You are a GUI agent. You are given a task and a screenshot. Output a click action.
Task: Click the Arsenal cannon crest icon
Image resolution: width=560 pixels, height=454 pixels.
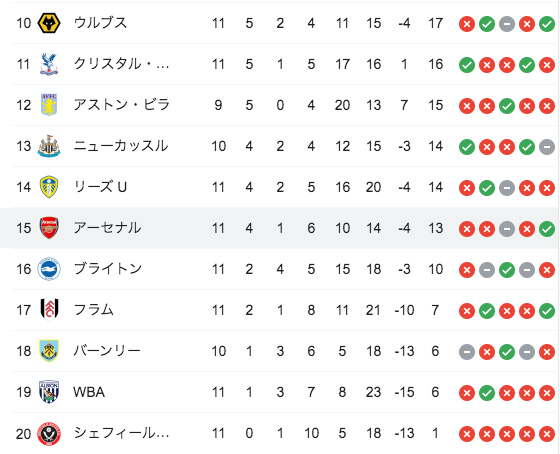pos(49,228)
